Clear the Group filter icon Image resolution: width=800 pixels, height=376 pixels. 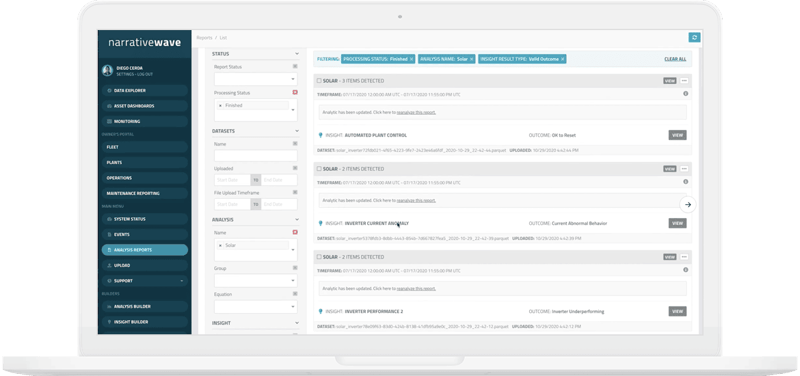pos(295,268)
